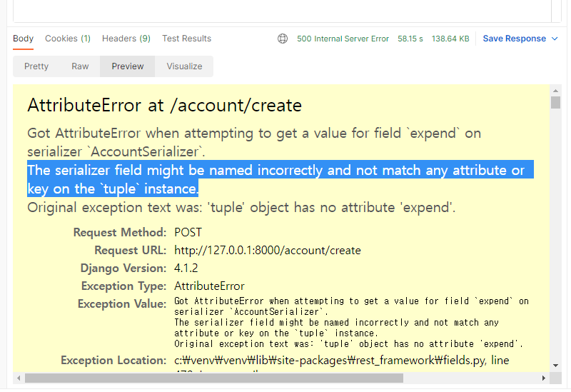Switch to the Headers (9) tab
Image resolution: width=571 pixels, height=392 pixels.
click(126, 39)
